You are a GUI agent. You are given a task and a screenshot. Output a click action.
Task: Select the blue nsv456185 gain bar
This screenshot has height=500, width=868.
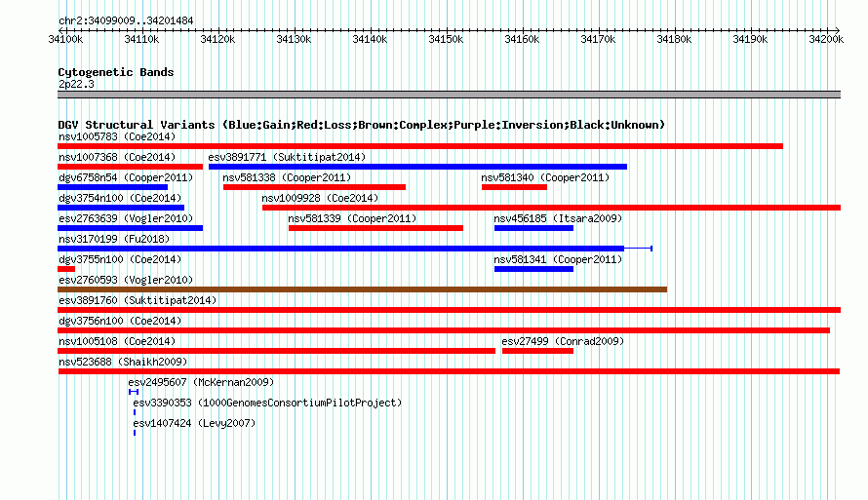click(533, 228)
